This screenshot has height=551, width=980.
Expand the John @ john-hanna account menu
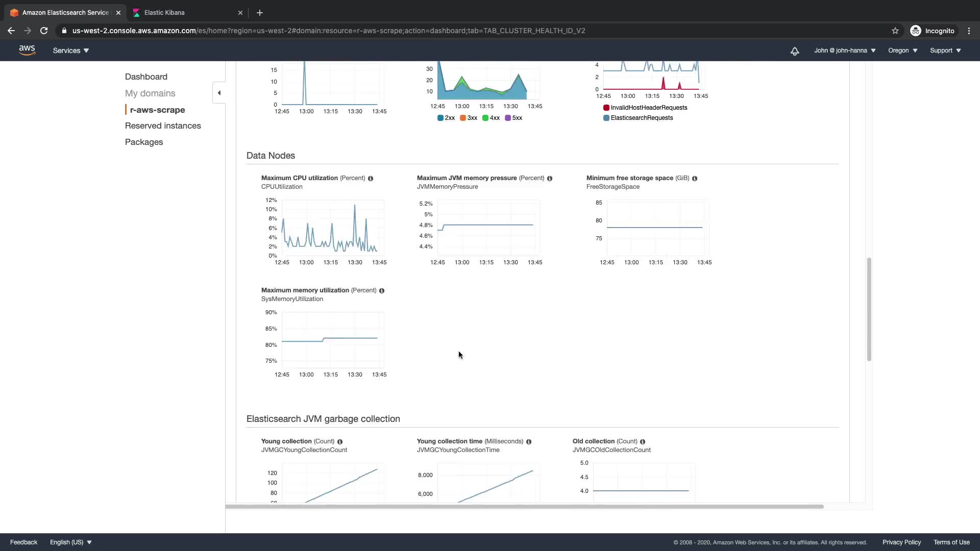click(x=845, y=51)
